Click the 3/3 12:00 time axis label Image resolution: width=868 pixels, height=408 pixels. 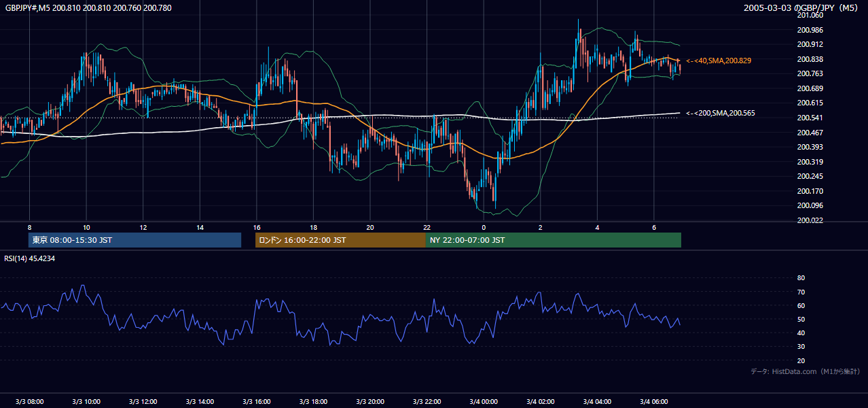[143, 402]
